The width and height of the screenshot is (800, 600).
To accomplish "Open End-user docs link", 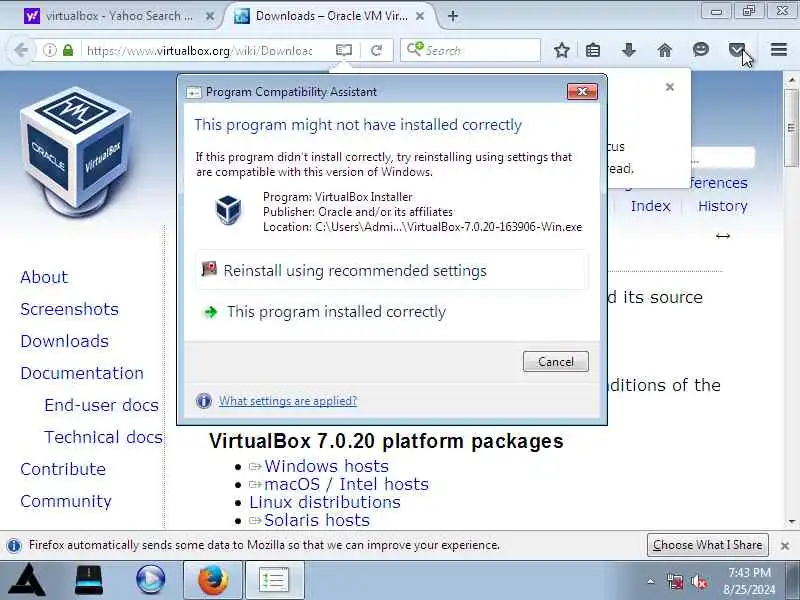I will click(102, 405).
